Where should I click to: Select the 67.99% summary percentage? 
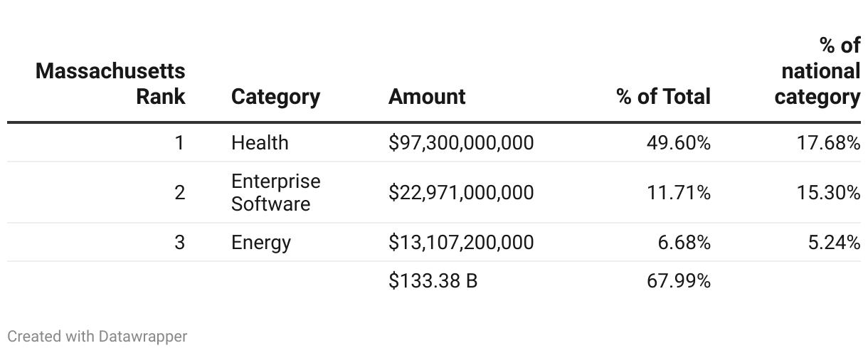[678, 280]
